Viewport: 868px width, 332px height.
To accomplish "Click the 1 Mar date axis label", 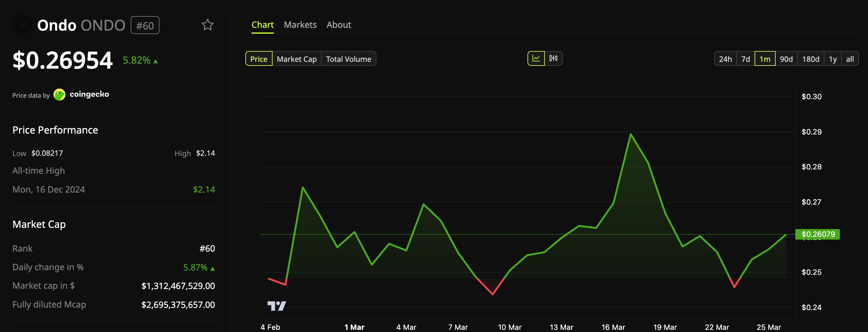I will coord(354,327).
